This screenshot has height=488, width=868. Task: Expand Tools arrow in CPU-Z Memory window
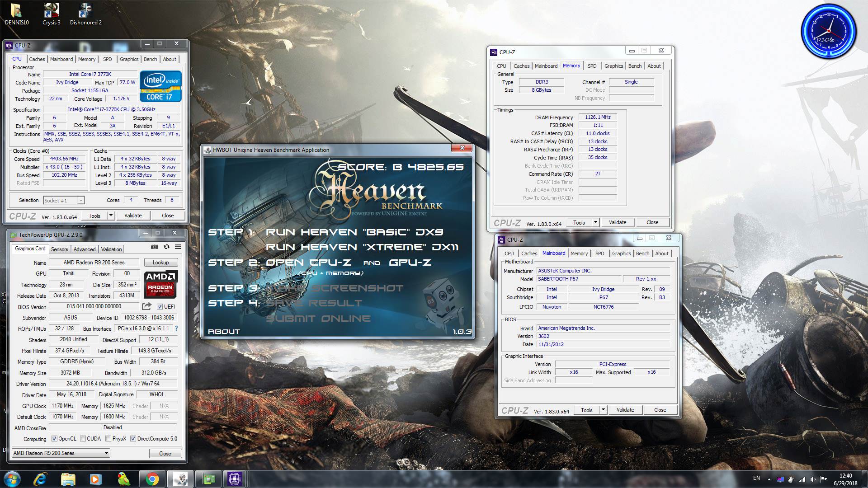(595, 222)
